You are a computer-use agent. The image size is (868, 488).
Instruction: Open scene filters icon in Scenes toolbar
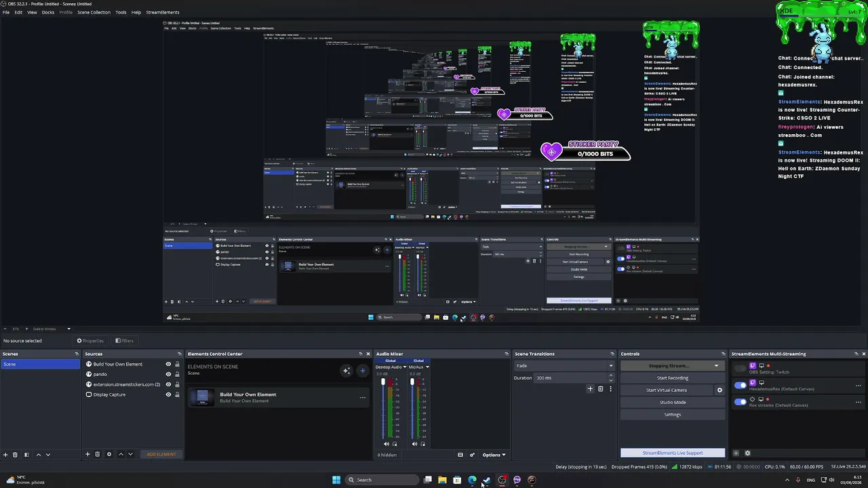[x=26, y=454]
